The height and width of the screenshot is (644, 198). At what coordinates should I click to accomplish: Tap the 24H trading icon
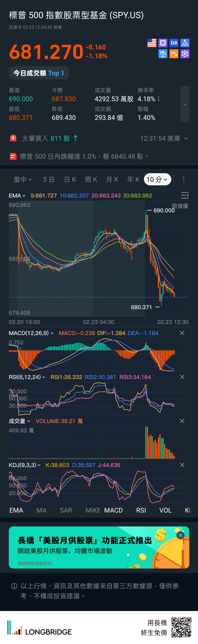click(174, 43)
